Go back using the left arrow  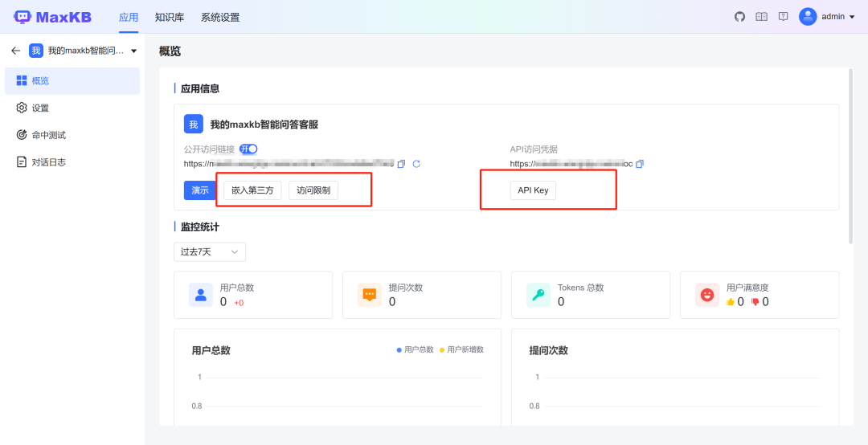pos(16,51)
